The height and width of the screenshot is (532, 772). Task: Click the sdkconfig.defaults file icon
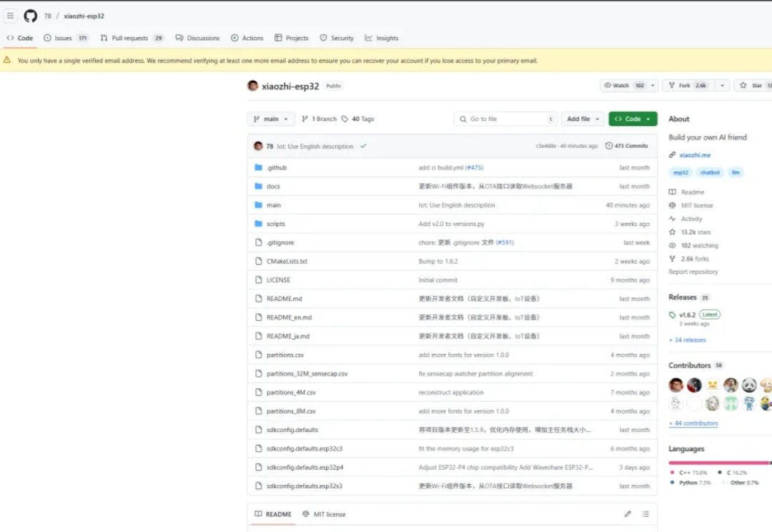tap(259, 430)
